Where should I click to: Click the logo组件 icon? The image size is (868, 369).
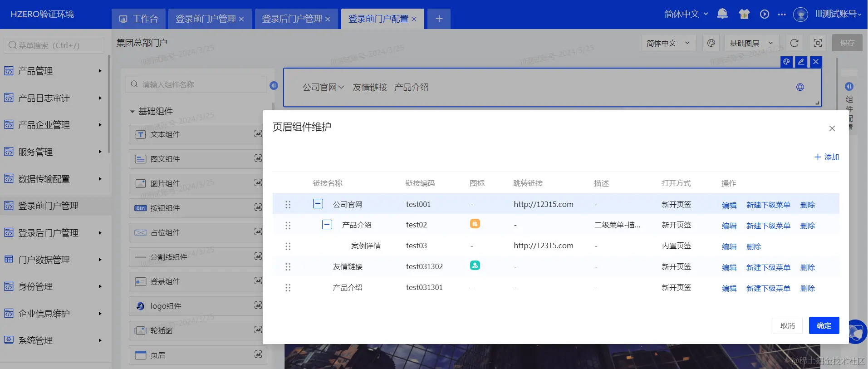pos(141,306)
